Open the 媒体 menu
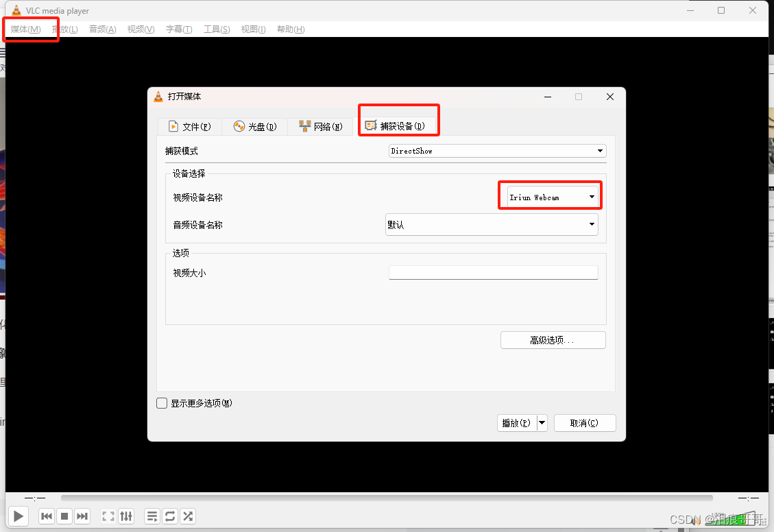The image size is (774, 532). pos(25,29)
